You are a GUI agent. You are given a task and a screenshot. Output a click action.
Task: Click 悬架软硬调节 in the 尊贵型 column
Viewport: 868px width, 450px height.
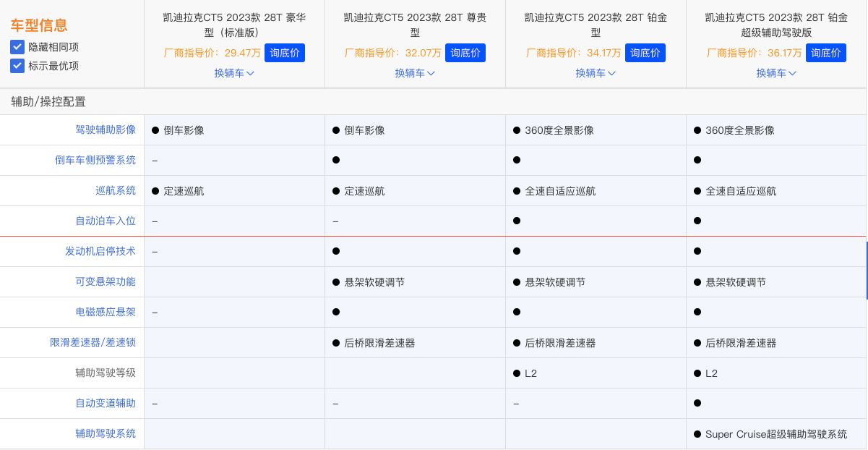[374, 282]
